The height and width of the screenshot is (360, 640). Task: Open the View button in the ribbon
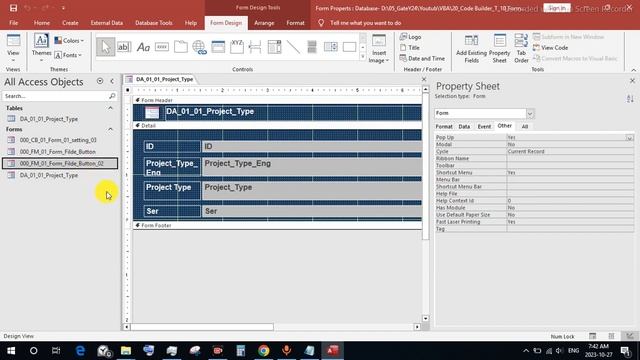13,48
